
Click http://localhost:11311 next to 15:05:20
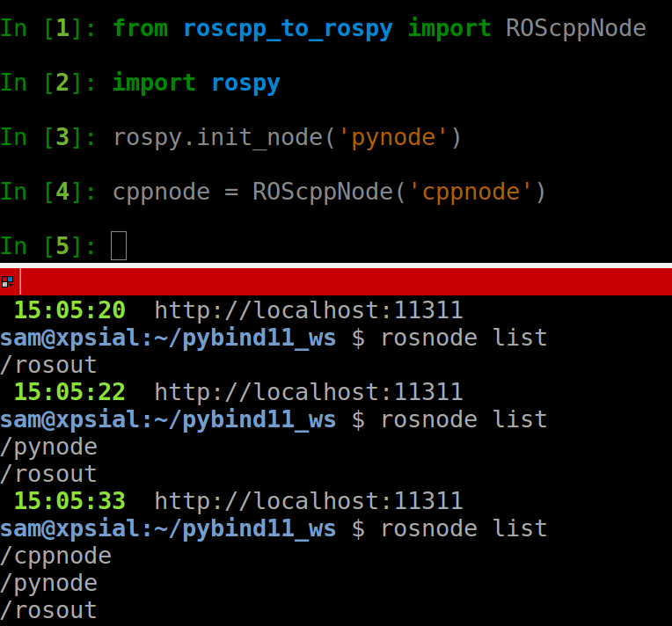click(309, 310)
